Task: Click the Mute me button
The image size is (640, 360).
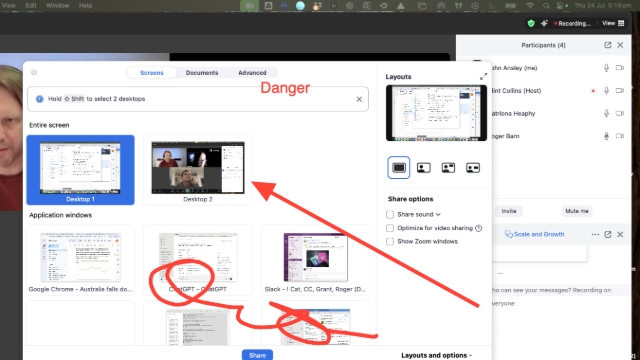Action: tap(577, 211)
